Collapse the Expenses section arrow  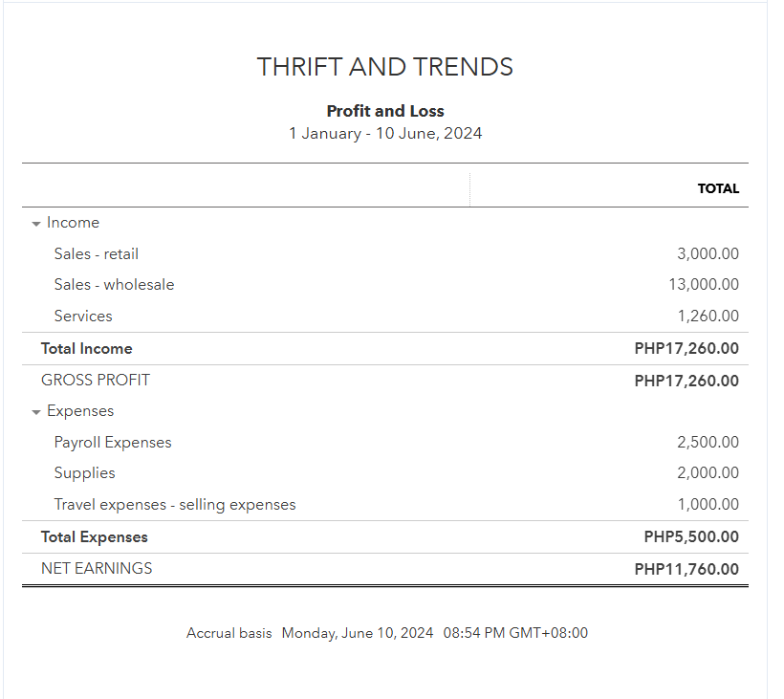(36, 411)
